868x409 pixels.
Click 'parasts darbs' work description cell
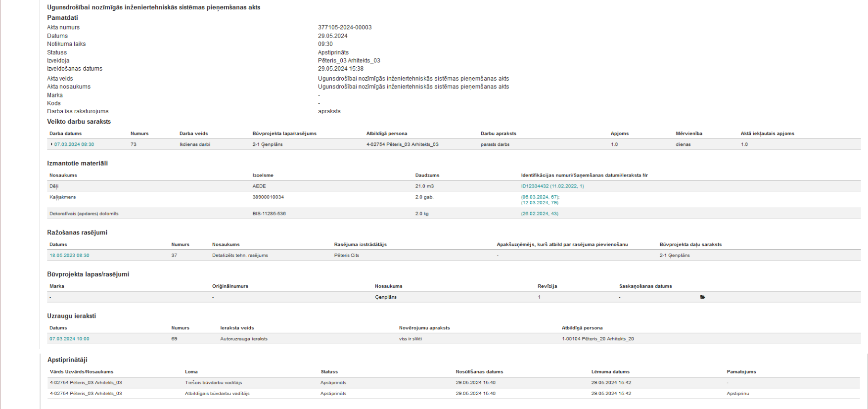tap(495, 144)
